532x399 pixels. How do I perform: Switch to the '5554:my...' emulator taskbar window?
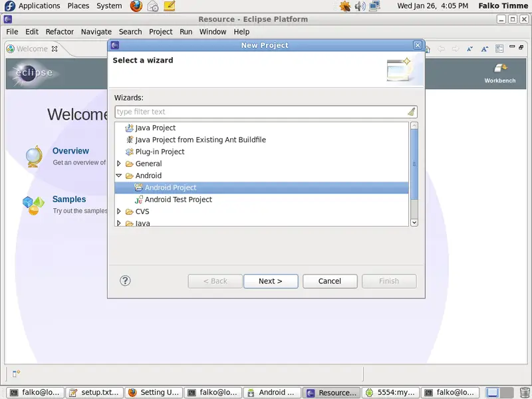(391, 392)
